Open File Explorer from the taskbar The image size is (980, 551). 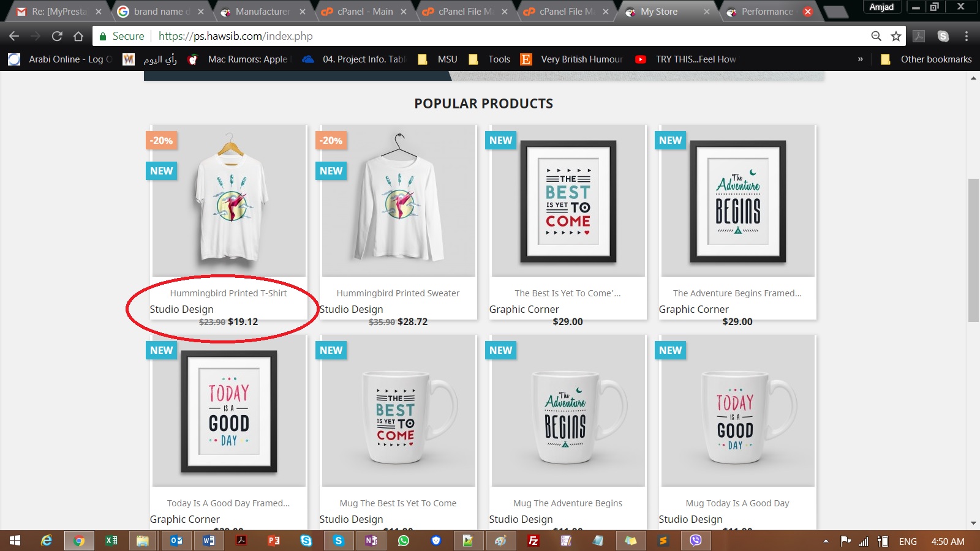(143, 541)
